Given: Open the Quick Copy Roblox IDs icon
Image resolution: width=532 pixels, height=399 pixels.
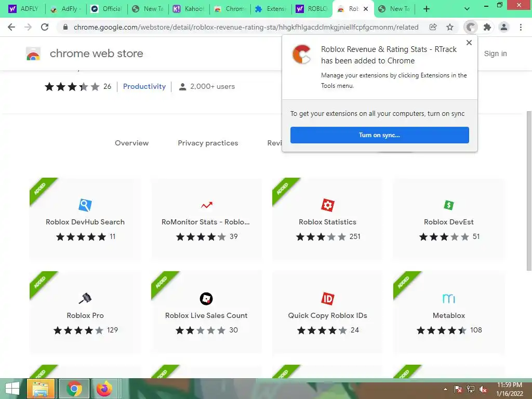Looking at the screenshot, I should (327, 299).
